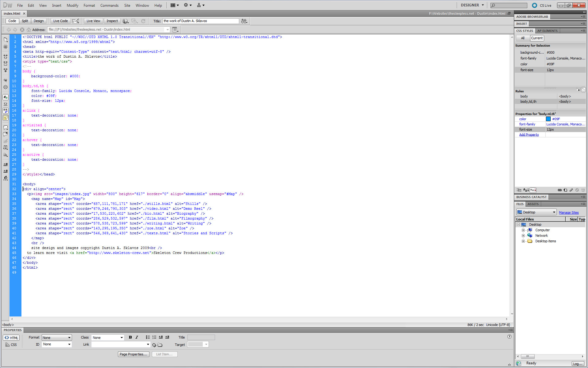Open the Commands menu
Viewport: 588px width, 368px height.
109,5
